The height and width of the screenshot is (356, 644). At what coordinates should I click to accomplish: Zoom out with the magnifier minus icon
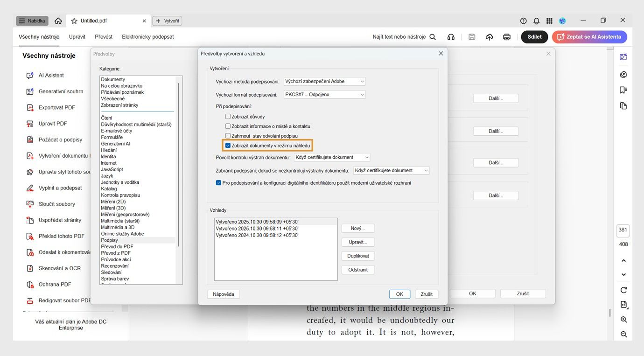pos(623,335)
